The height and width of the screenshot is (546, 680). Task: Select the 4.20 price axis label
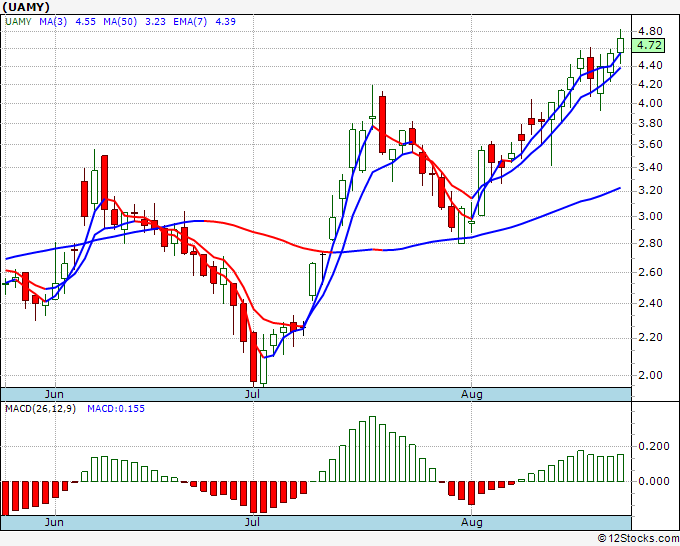[650, 84]
